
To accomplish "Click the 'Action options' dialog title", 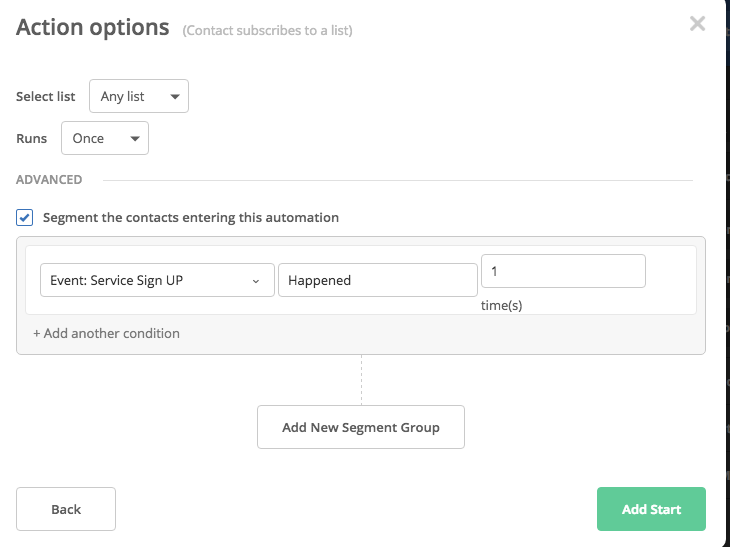I will pyautogui.click(x=93, y=27).
